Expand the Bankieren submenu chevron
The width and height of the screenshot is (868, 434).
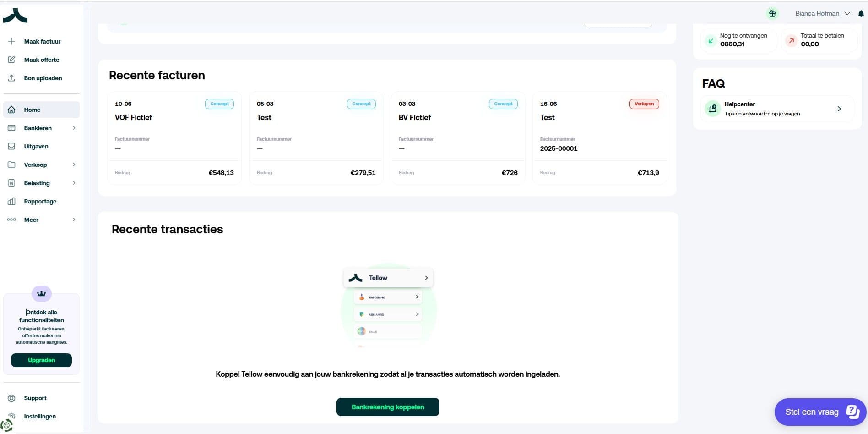pos(74,128)
